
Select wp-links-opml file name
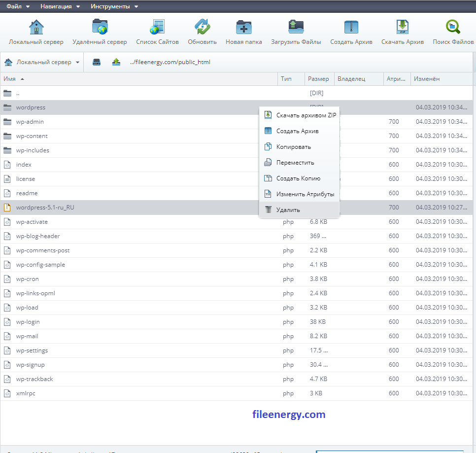(x=35, y=293)
